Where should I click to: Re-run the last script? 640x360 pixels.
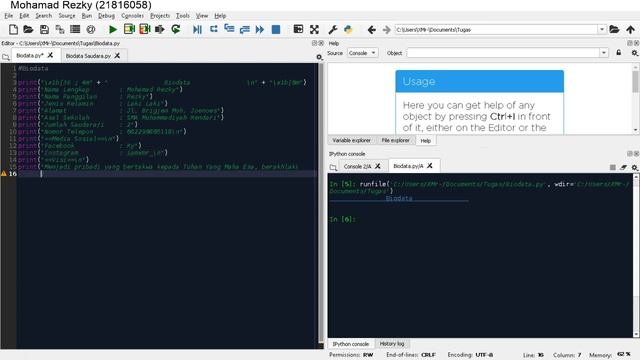pyautogui.click(x=176, y=29)
